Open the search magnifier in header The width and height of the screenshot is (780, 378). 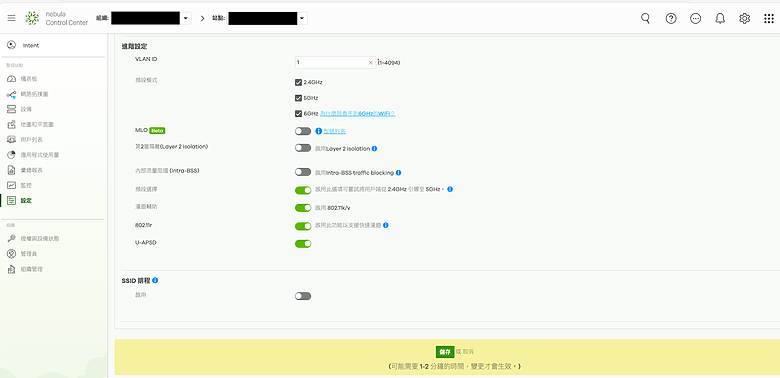[645, 18]
